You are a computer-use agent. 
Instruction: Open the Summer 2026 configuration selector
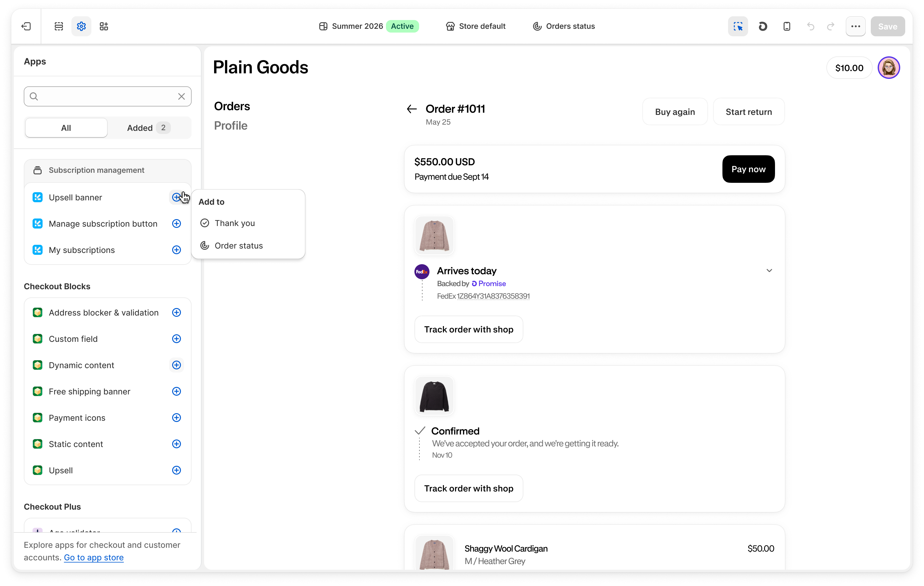368,26
